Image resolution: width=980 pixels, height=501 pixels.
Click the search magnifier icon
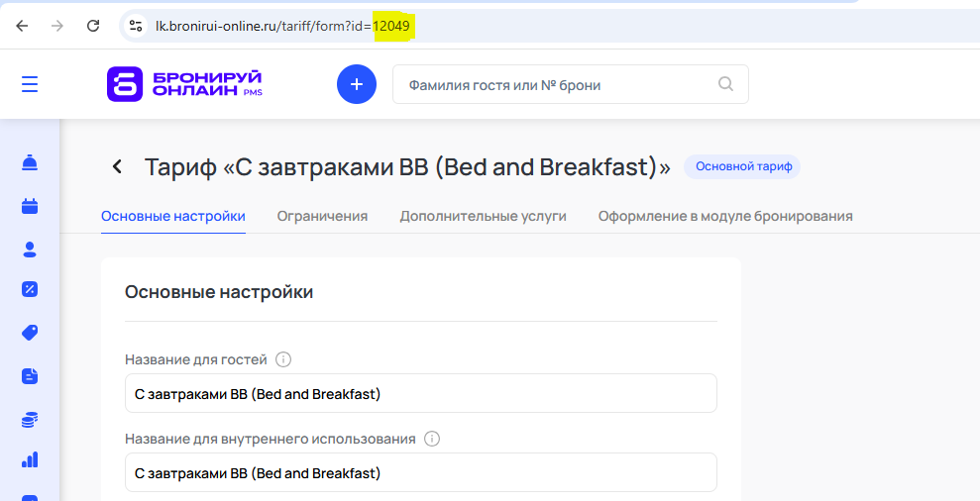(x=725, y=84)
